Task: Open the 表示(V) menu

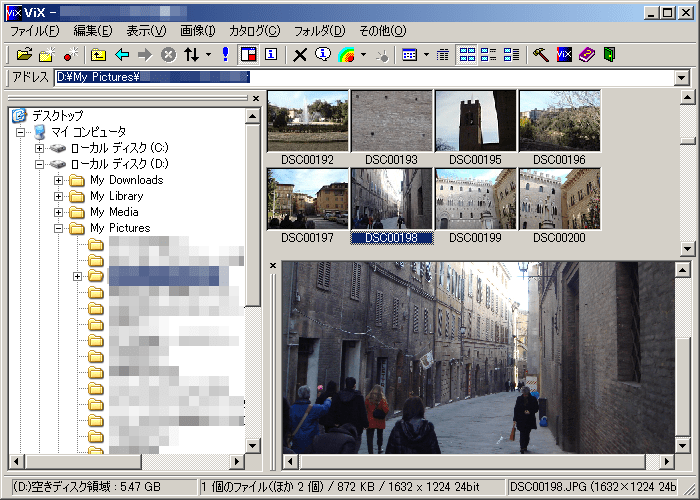Action: (x=146, y=31)
